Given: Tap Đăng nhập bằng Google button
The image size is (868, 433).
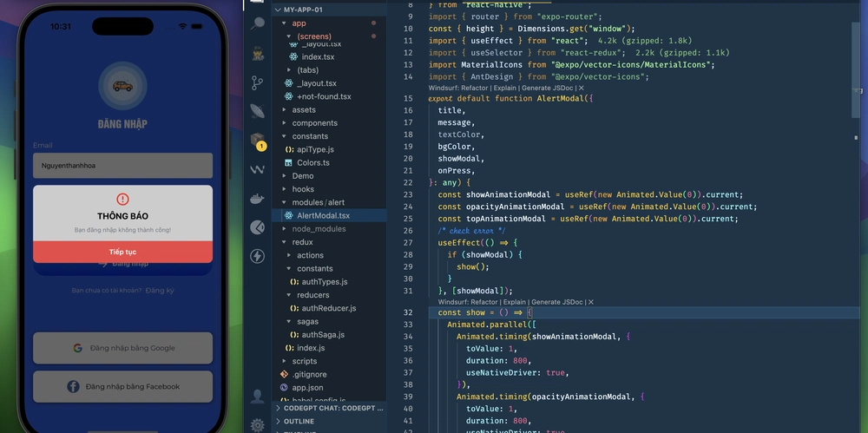Looking at the screenshot, I should tap(123, 348).
